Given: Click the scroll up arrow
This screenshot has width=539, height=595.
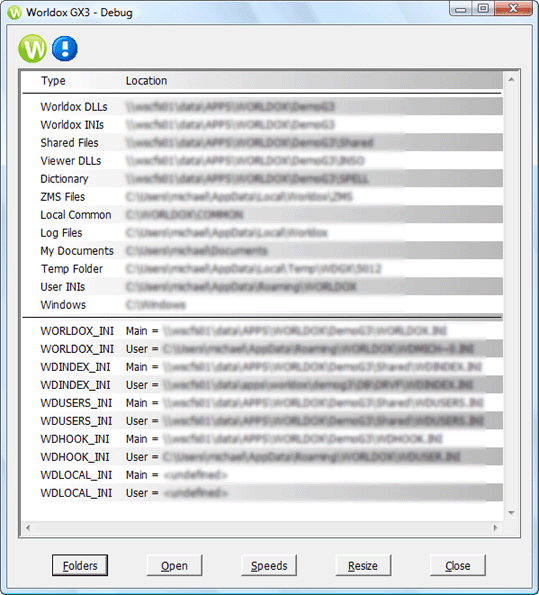Looking at the screenshot, I should coord(511,79).
